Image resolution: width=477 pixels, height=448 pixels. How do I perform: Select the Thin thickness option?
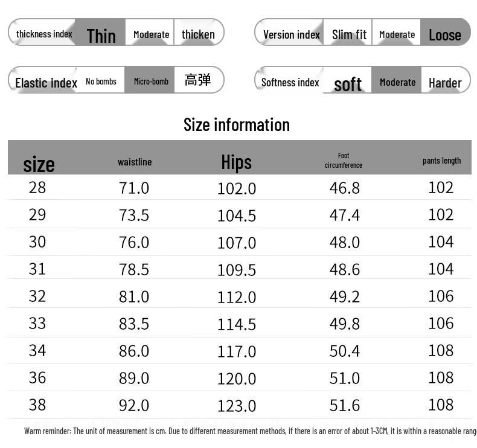point(101,34)
